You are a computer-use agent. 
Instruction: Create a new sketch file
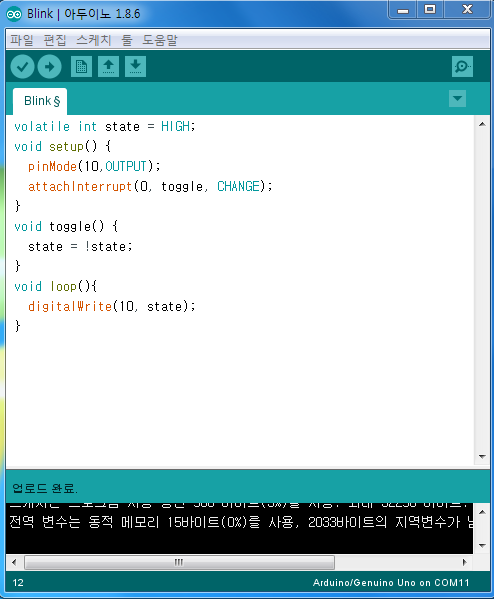[x=81, y=67]
